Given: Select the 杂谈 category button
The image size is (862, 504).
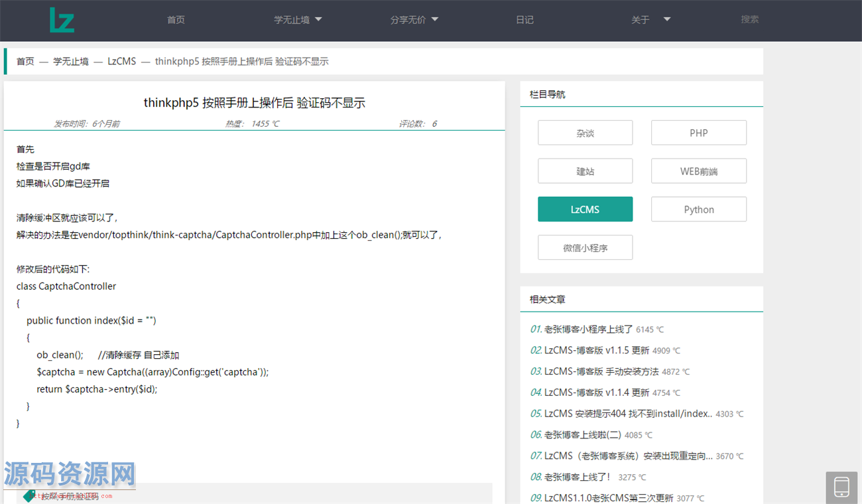Looking at the screenshot, I should tap(585, 133).
